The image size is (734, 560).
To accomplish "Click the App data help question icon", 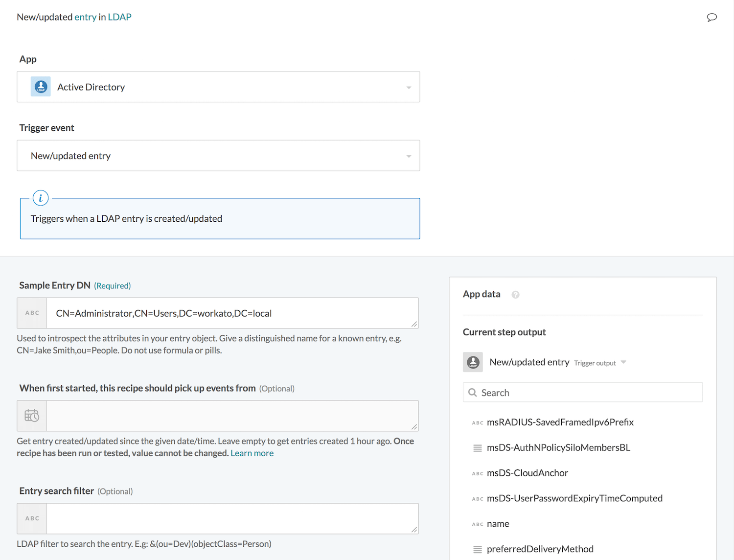I will (x=515, y=295).
